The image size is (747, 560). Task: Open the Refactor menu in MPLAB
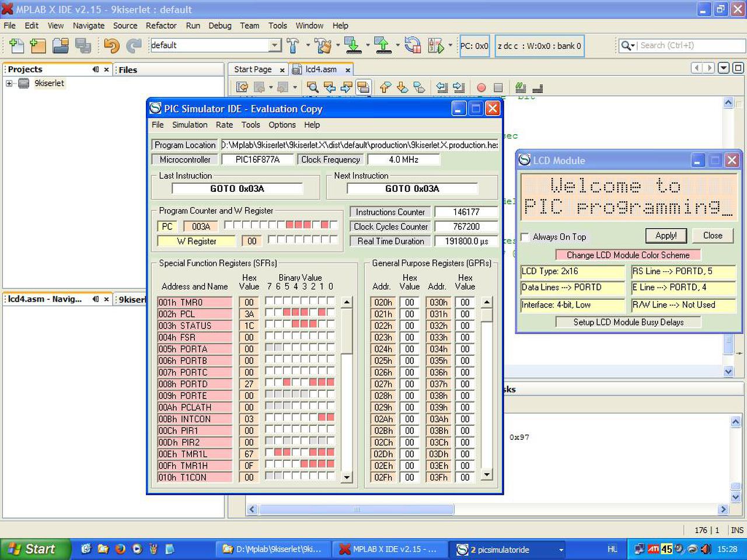161,26
